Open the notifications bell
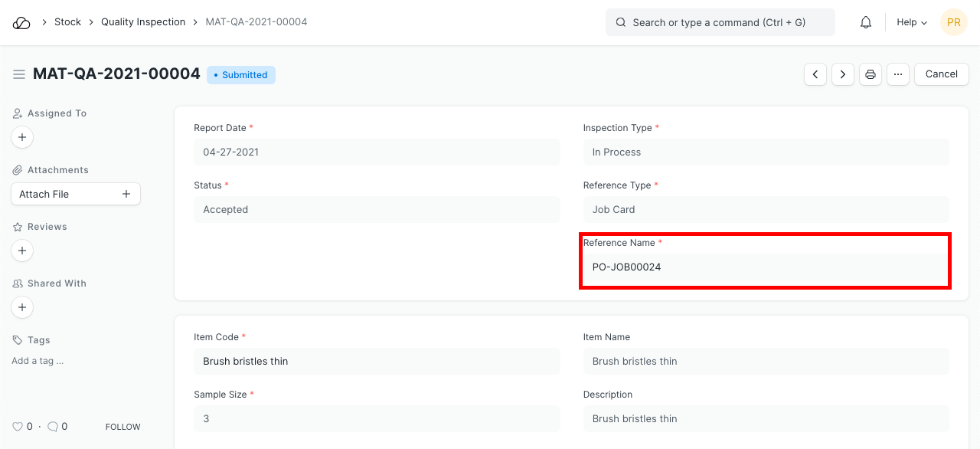980x449 pixels. point(866,22)
